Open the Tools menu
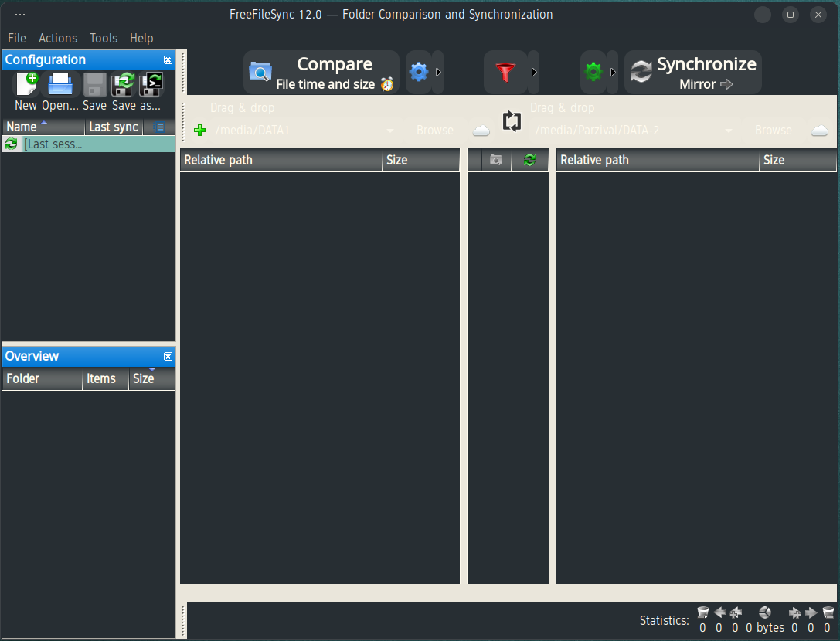Image resolution: width=840 pixels, height=641 pixels. click(x=104, y=38)
